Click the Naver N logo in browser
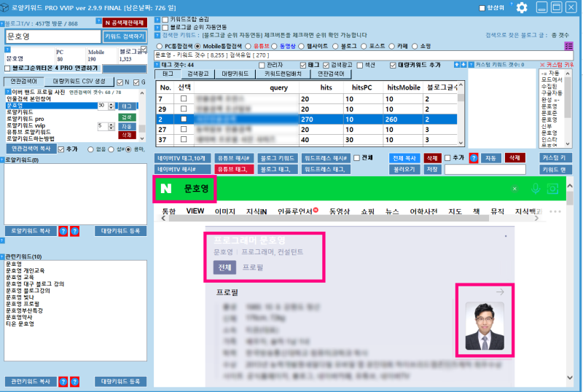583x392 pixels. click(166, 189)
